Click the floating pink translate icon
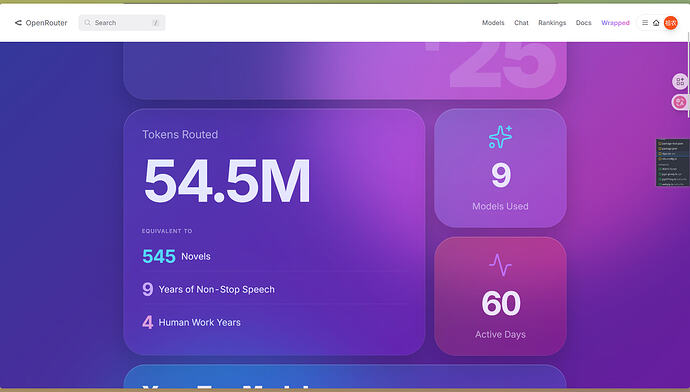This screenshot has width=690, height=392. click(x=680, y=103)
